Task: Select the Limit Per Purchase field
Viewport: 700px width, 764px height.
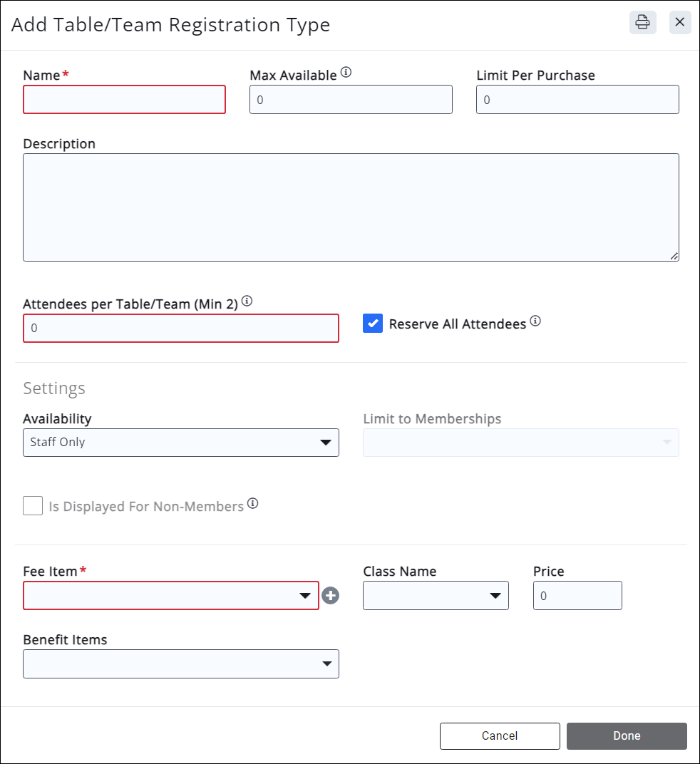Action: (x=577, y=100)
